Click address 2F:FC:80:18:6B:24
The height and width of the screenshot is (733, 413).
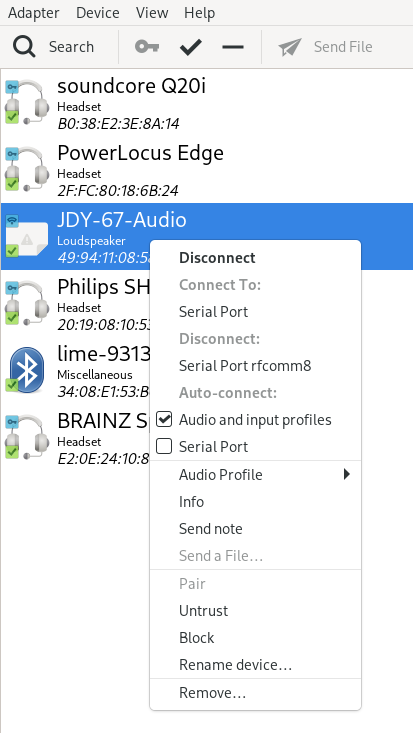click(117, 190)
